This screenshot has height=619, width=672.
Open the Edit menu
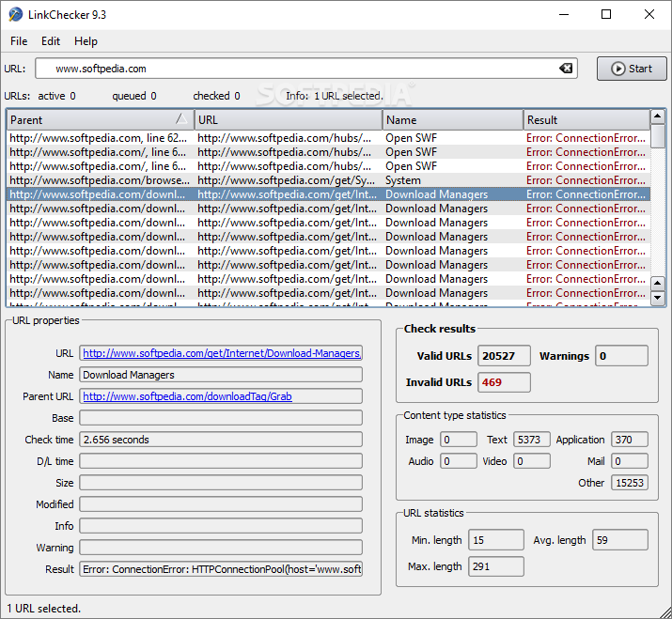coord(51,41)
